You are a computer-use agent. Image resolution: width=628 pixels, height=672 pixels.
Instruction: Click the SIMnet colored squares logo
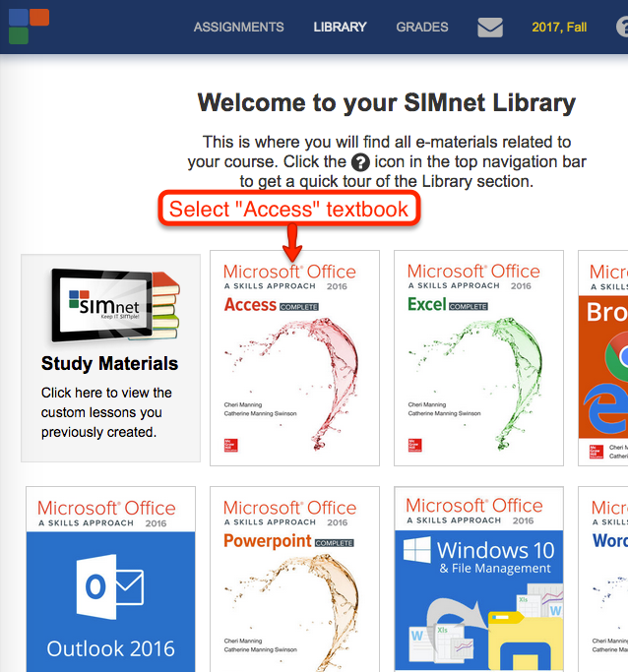[x=29, y=27]
